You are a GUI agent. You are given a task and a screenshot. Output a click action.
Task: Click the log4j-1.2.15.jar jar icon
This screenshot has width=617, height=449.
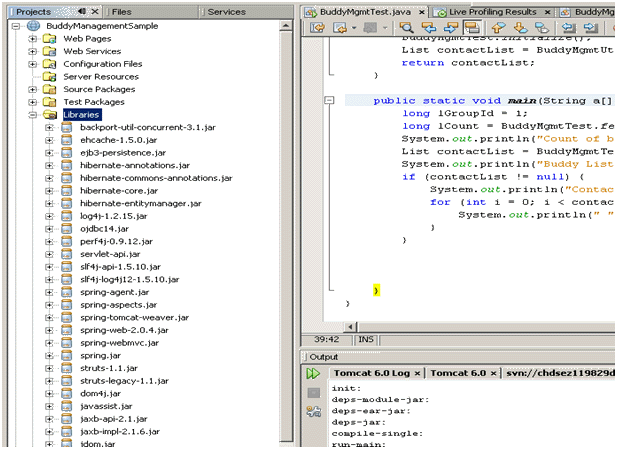[67, 216]
